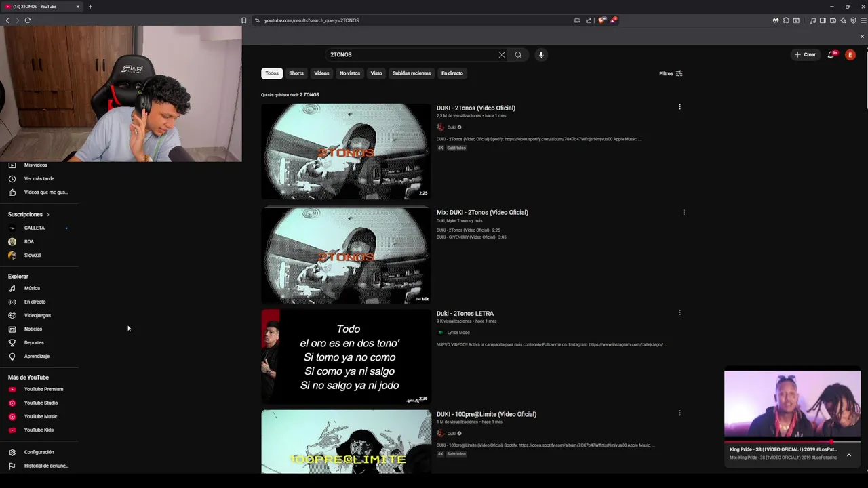Open YouTube Music in sidebar
This screenshot has height=488, width=868.
point(41,417)
